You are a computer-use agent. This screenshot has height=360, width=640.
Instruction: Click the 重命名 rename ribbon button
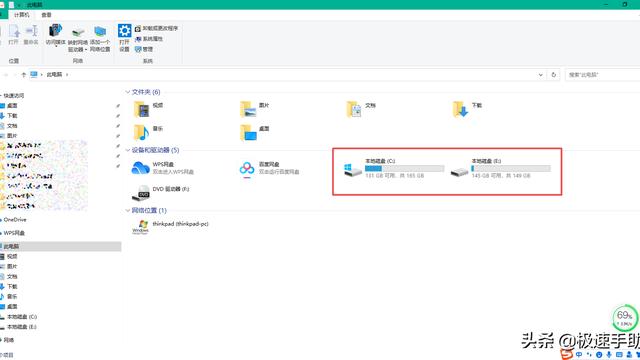31,35
